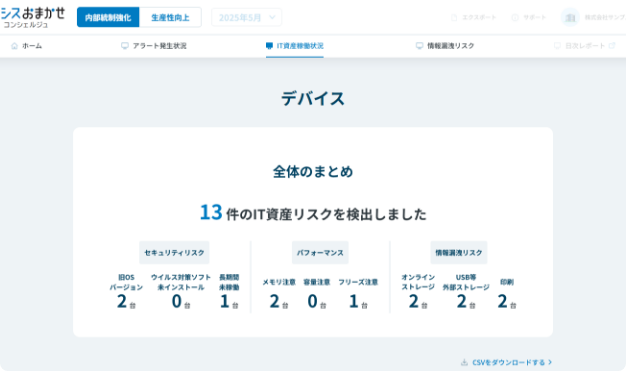Select the フリーズ注意 1台 stat
626x371 pixels.
tap(358, 294)
